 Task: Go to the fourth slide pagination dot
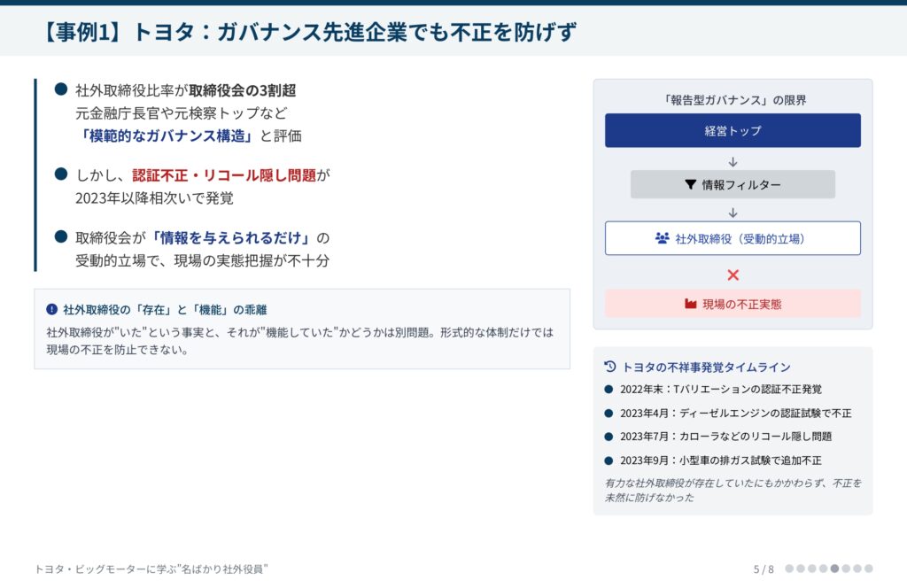coord(823,569)
